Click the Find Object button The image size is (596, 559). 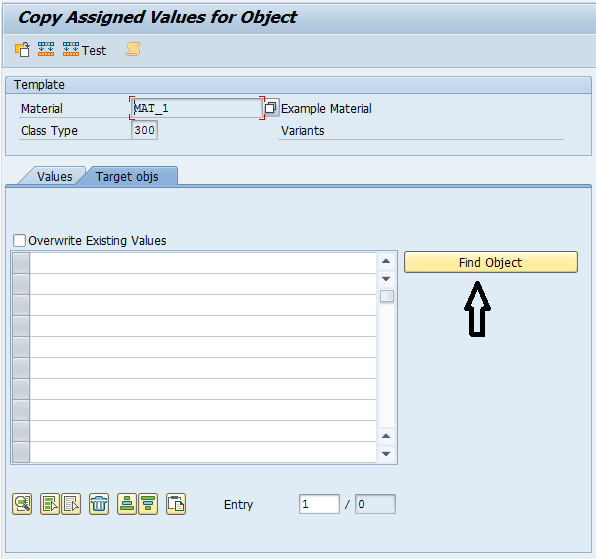[x=491, y=262]
